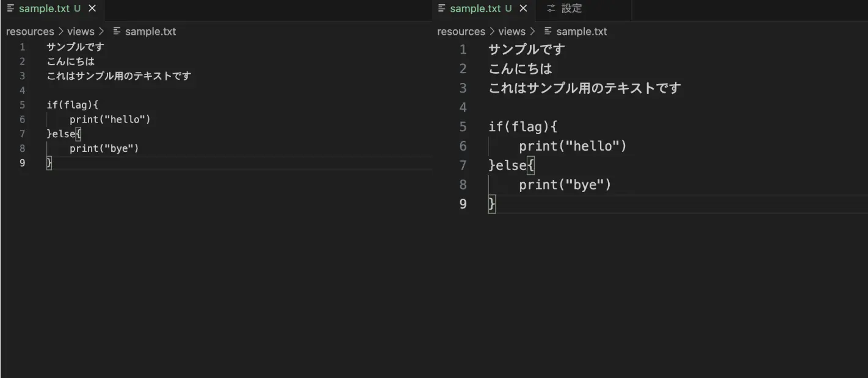The width and height of the screenshot is (868, 378).
Task: Open the sample.txt breadcrumb in the right editor
Action: [x=581, y=32]
